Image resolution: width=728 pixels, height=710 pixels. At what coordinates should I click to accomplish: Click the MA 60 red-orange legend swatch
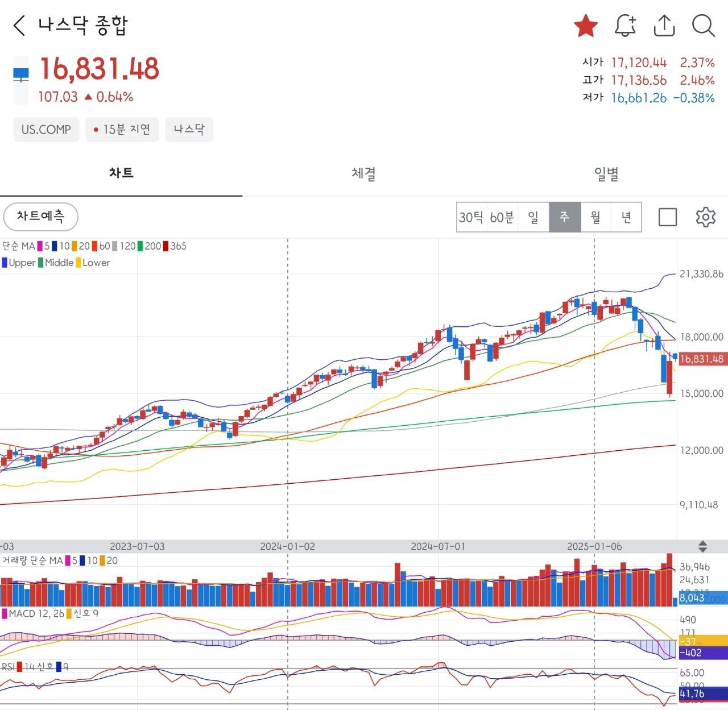[x=94, y=246]
